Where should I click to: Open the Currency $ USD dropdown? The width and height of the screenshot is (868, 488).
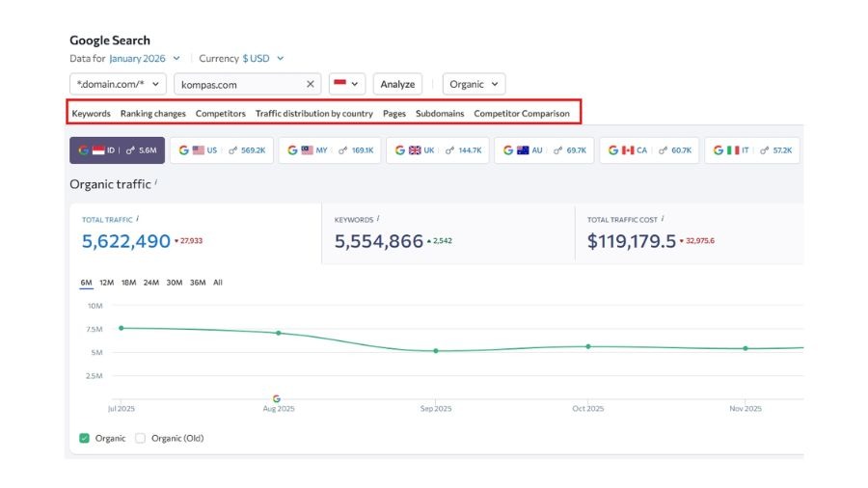[x=263, y=59]
